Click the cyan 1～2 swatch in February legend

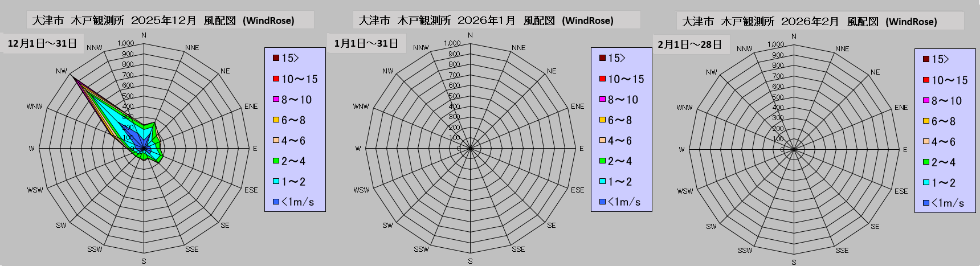[x=926, y=183]
